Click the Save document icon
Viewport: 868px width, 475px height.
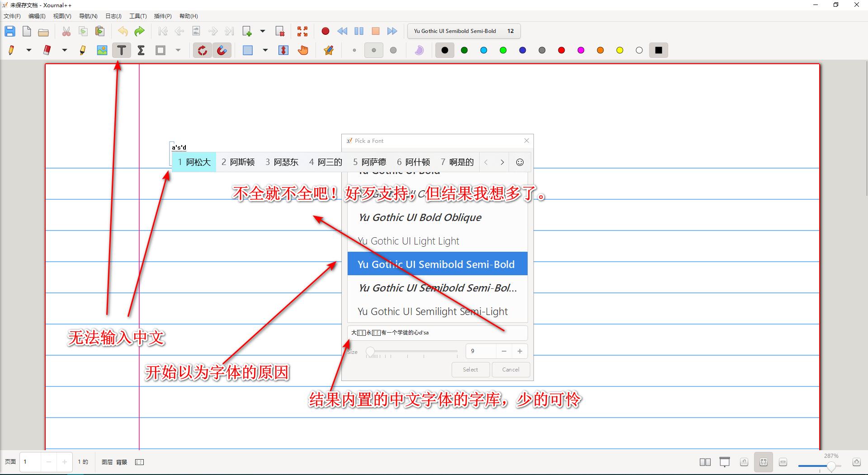click(10, 31)
